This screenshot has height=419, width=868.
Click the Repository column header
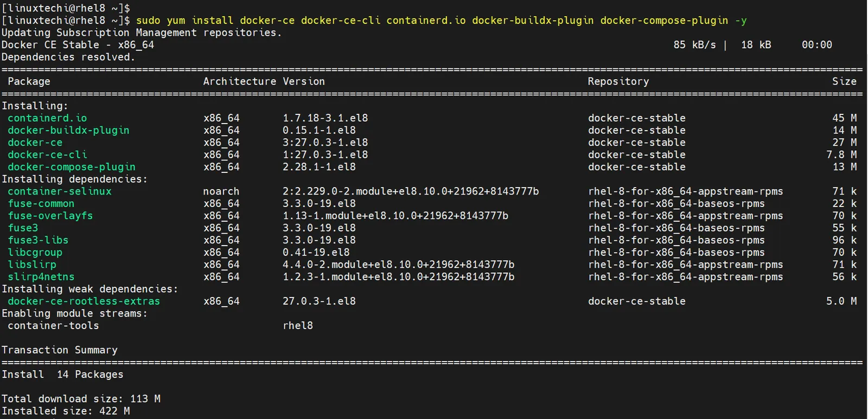pos(618,81)
